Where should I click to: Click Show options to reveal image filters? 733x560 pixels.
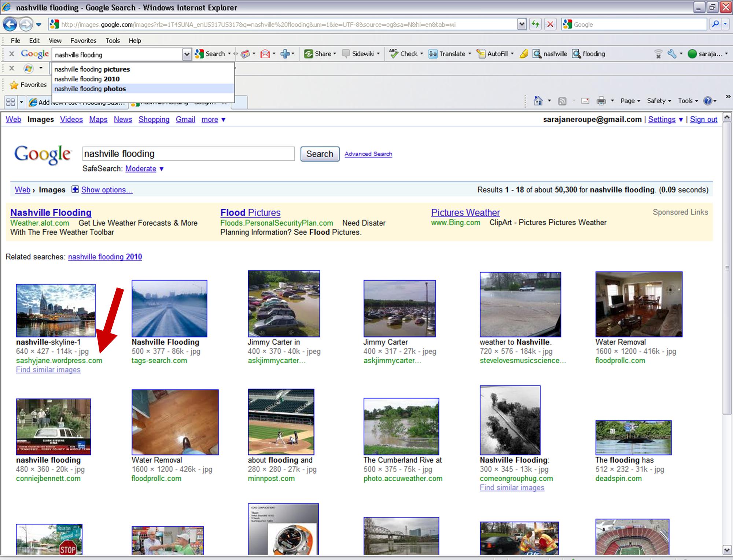click(107, 190)
